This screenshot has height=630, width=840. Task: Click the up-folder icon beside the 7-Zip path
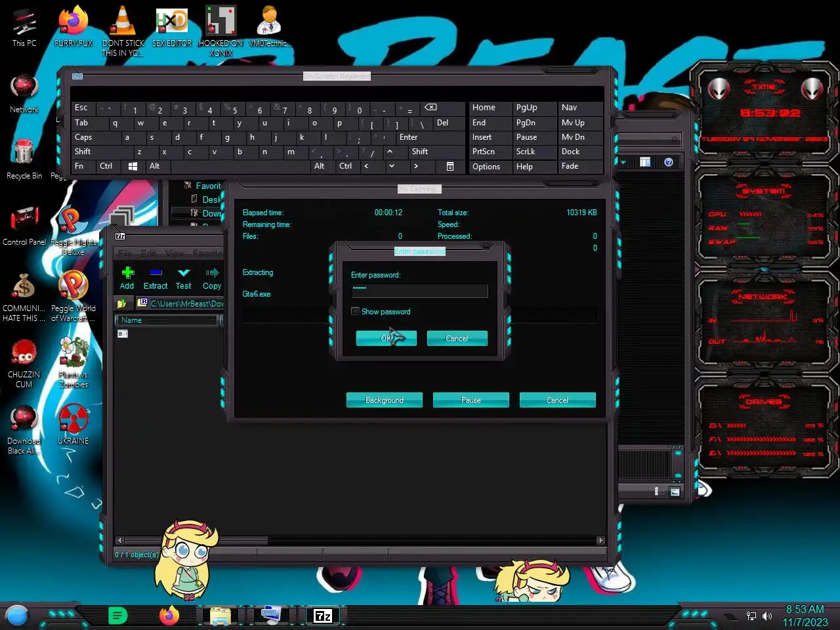pyautogui.click(x=121, y=303)
